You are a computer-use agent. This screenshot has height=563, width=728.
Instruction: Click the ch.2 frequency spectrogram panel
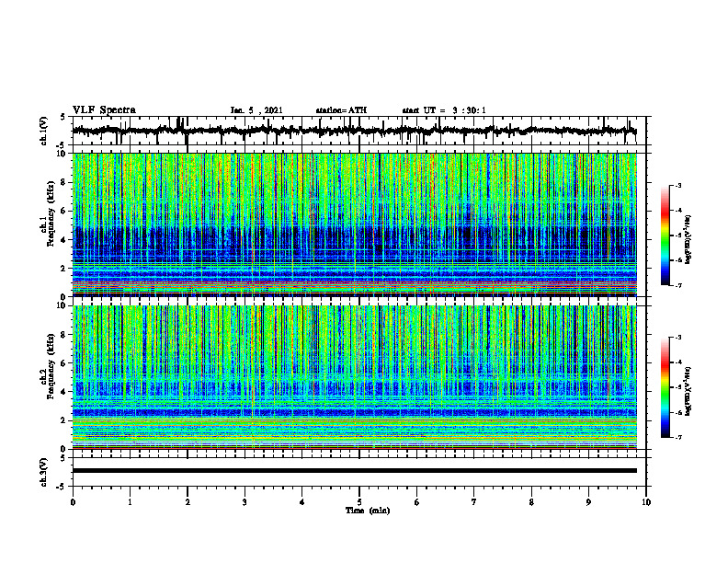click(355, 377)
